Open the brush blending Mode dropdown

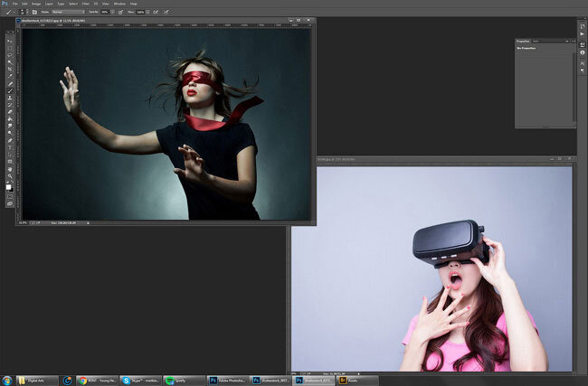[x=70, y=12]
